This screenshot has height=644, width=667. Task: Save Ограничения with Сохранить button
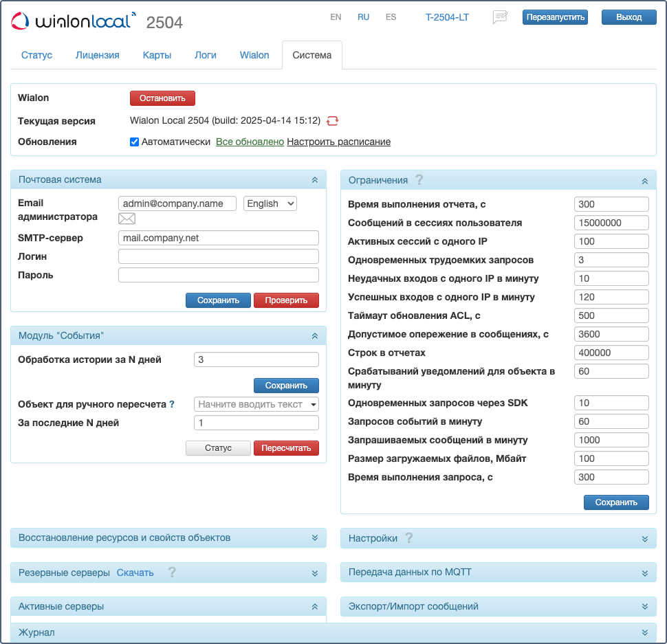616,502
